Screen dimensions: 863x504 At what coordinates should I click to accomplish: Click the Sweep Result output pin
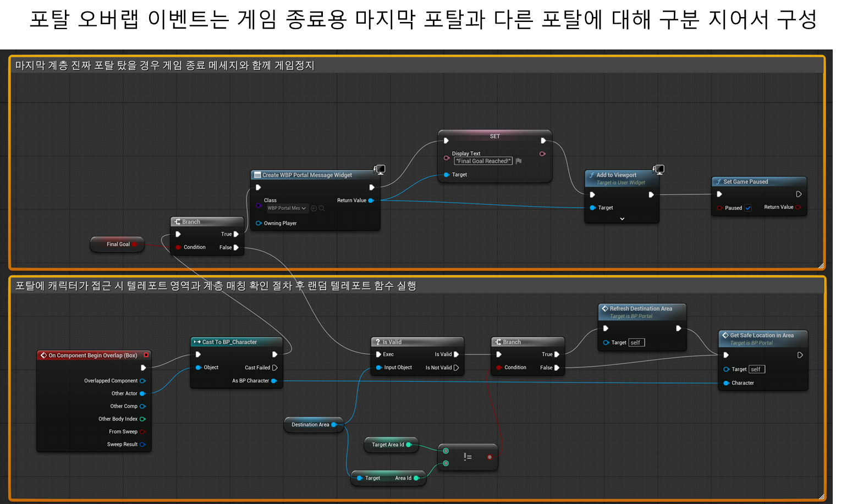click(142, 445)
